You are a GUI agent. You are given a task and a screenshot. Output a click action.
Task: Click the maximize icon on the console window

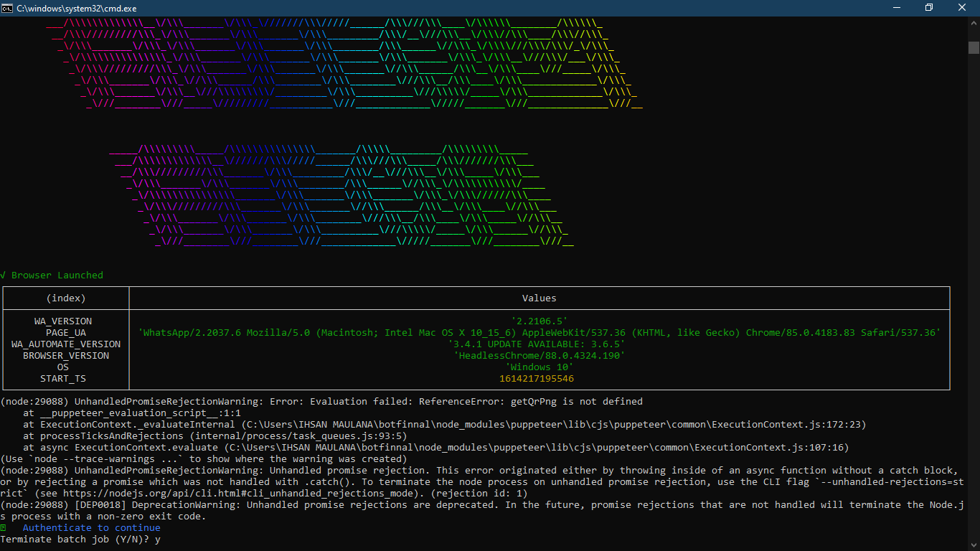(x=928, y=7)
